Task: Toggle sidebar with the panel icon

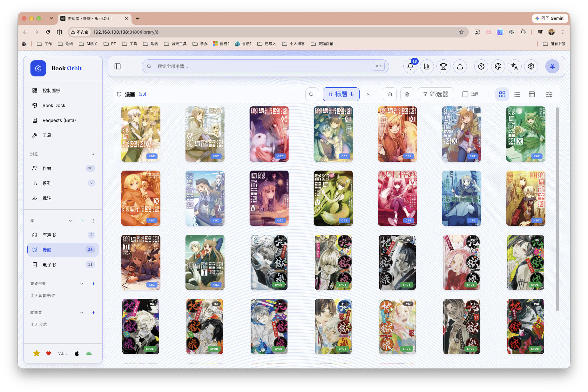Action: [x=118, y=66]
